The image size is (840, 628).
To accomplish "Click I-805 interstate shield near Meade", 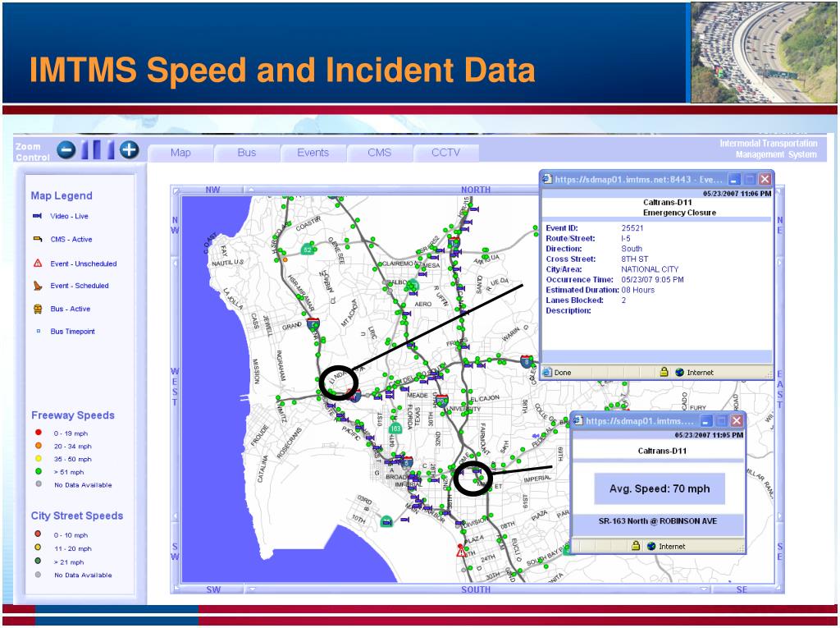I will click(442, 401).
